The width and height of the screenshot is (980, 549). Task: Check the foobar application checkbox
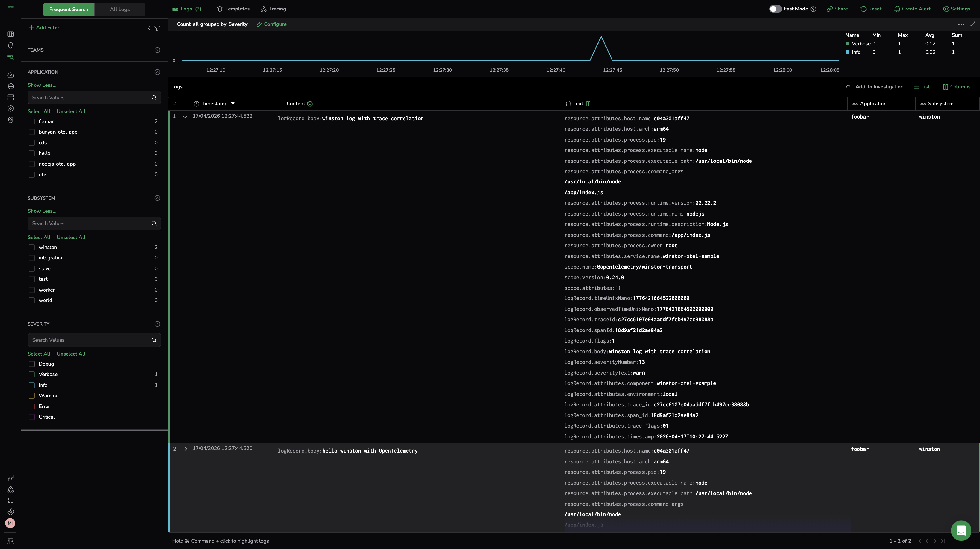[x=31, y=121]
